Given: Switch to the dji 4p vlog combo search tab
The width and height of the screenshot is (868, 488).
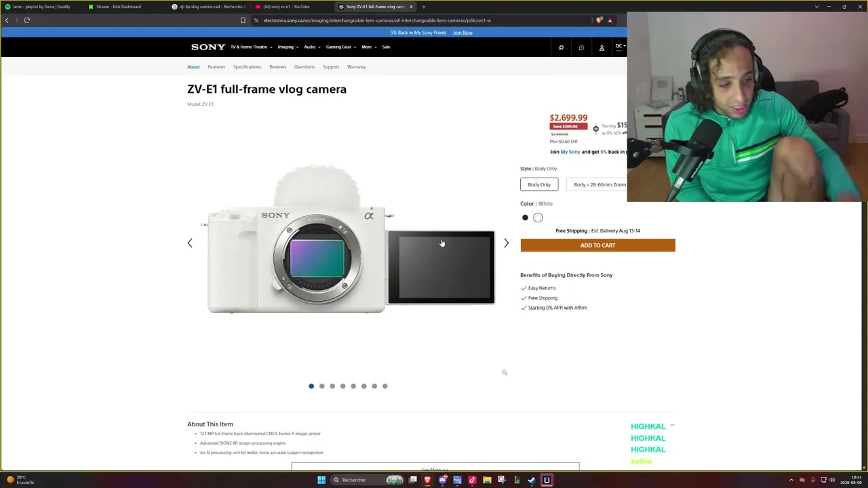Looking at the screenshot, I should (208, 7).
